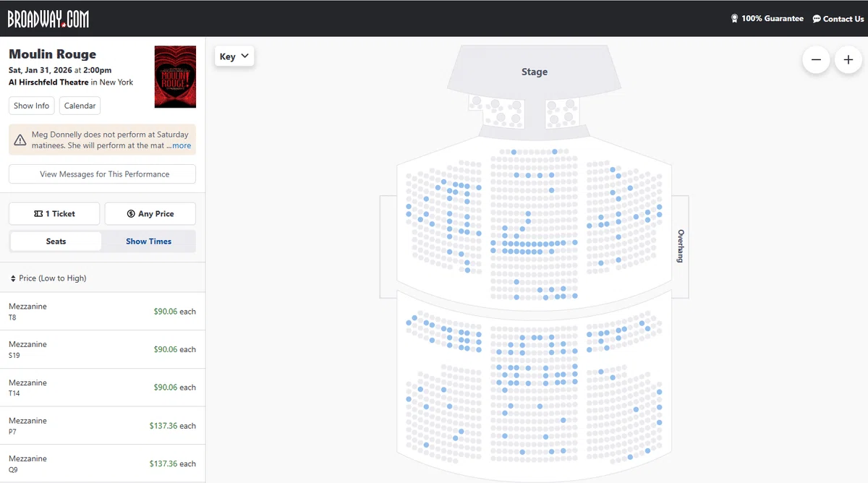Click the 100% Guarantee ribbon icon
The image size is (868, 483).
click(734, 19)
